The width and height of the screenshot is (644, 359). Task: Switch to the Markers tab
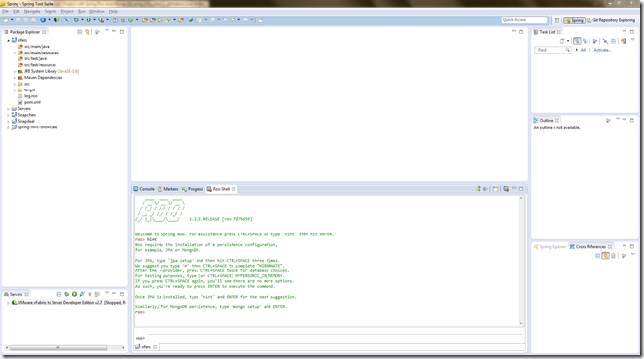click(x=168, y=189)
